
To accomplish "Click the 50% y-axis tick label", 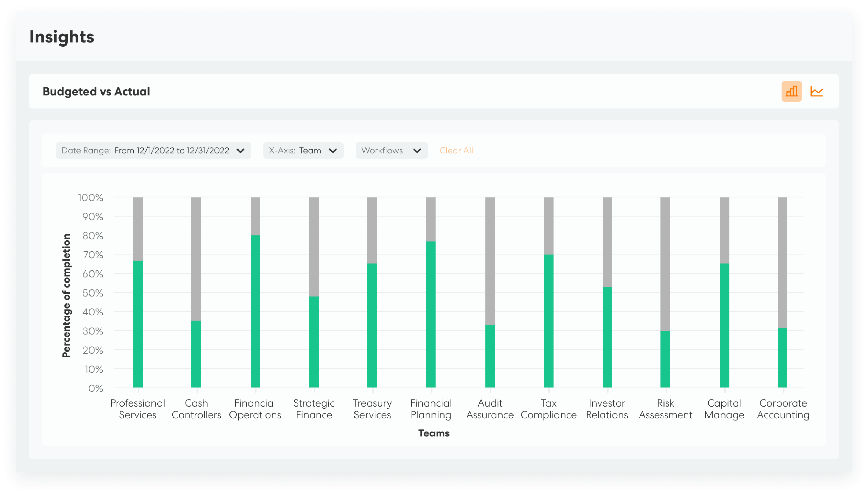I will [x=93, y=293].
